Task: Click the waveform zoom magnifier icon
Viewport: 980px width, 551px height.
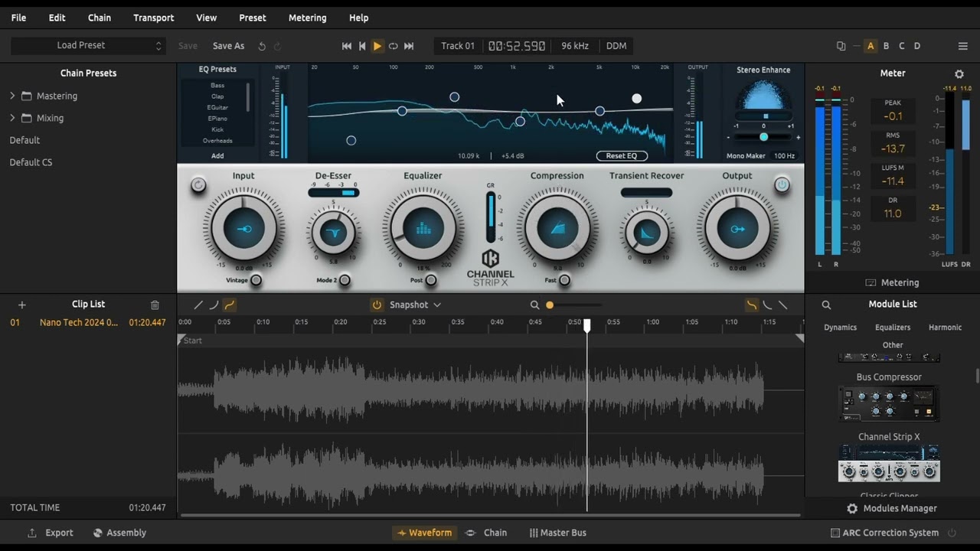Action: 534,305
